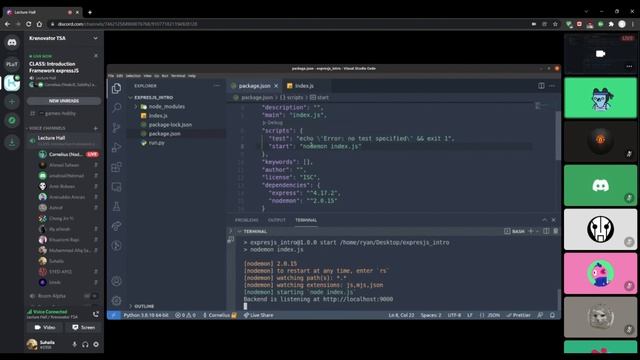Toggle microphone mute in Discord user panel

[74, 344]
